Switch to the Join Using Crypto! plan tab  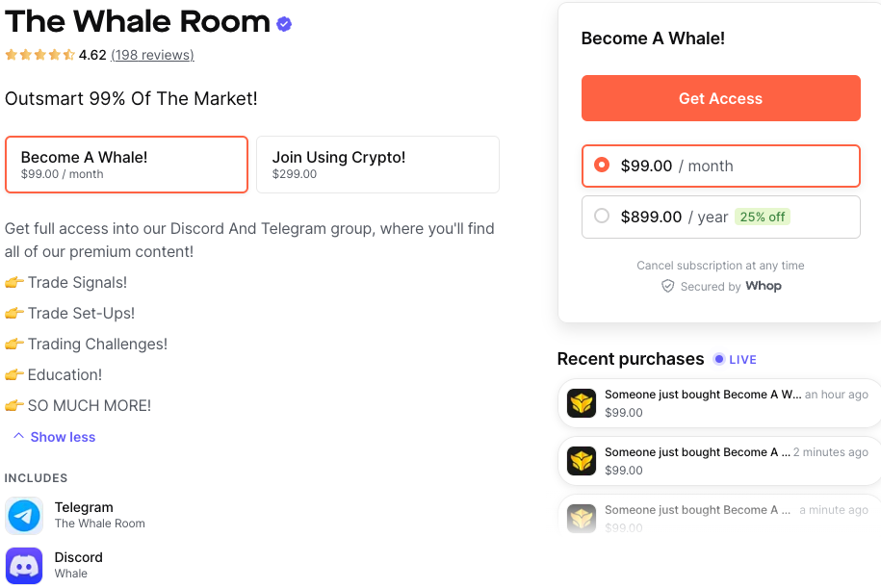click(377, 165)
